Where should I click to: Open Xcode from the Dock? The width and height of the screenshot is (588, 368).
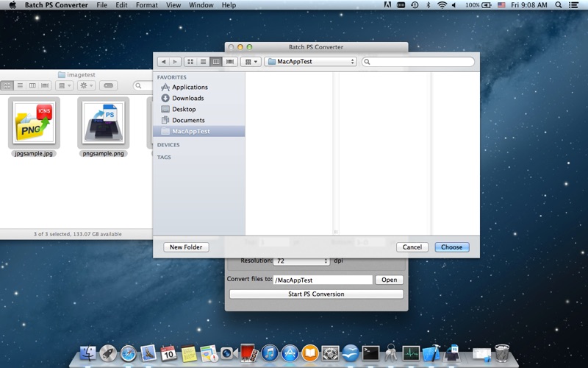(431, 353)
